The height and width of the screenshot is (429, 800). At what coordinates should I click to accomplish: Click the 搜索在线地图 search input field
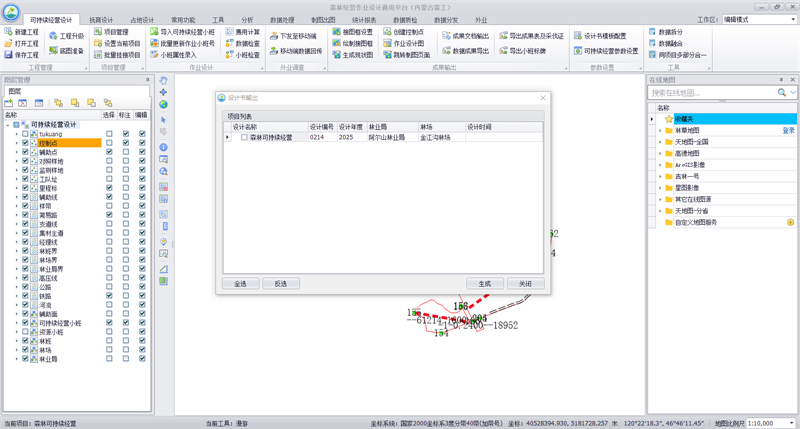pyautogui.click(x=712, y=92)
